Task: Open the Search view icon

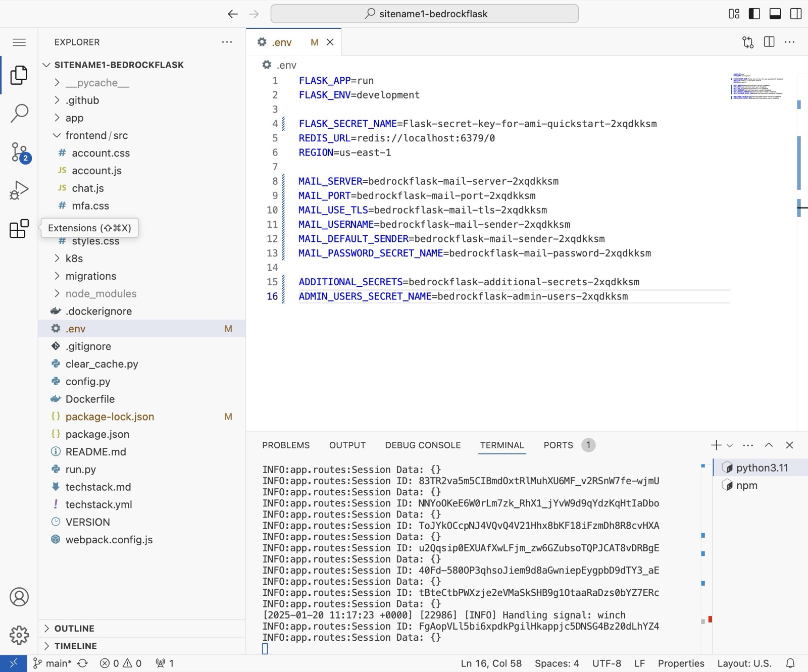Action: click(x=19, y=114)
